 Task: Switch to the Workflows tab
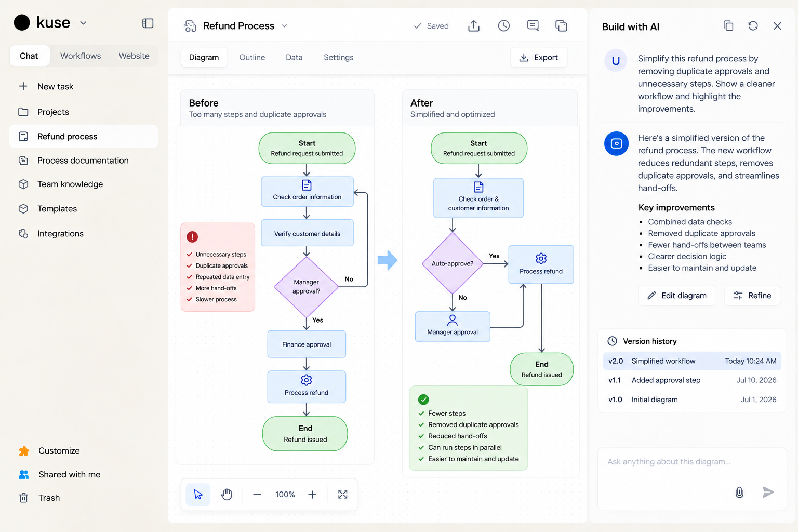(x=81, y=56)
